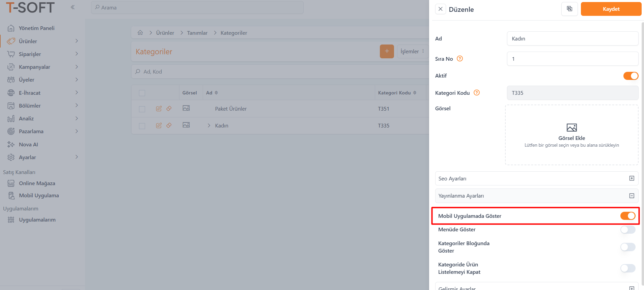Click the tag icon in Paket Ürünler row
Viewport: 644px width, 290px height.
[169, 109]
